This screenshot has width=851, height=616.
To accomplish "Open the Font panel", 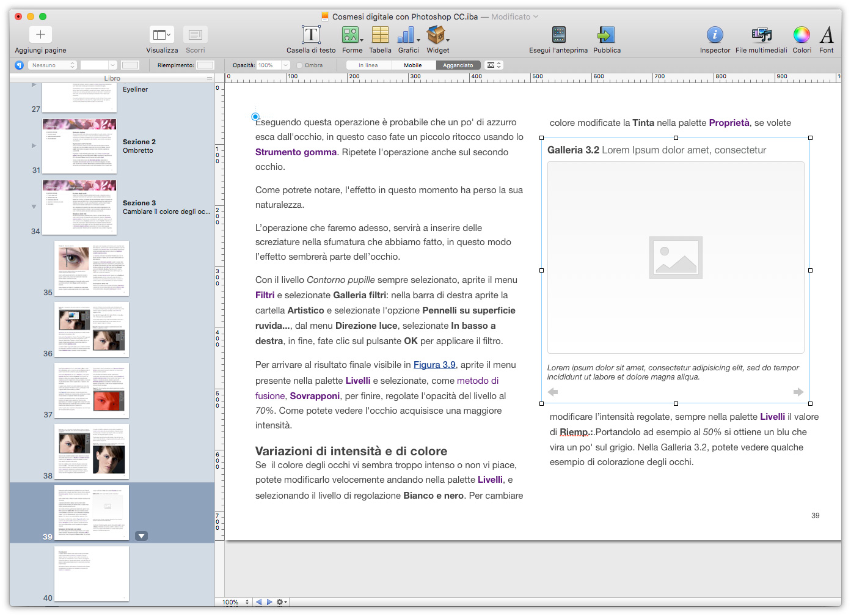I will [827, 35].
